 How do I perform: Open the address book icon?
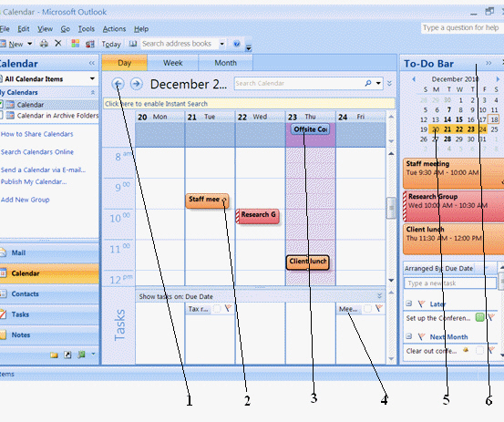pyautogui.click(x=133, y=44)
